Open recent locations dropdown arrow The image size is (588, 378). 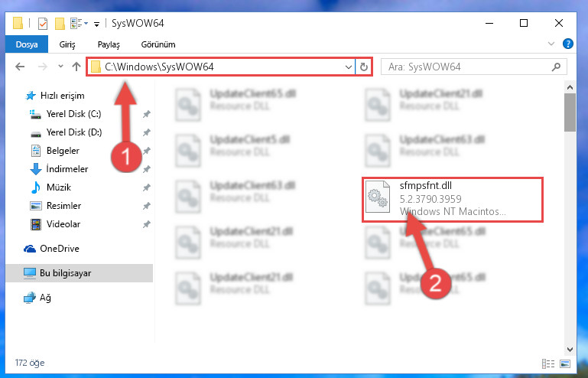point(60,67)
